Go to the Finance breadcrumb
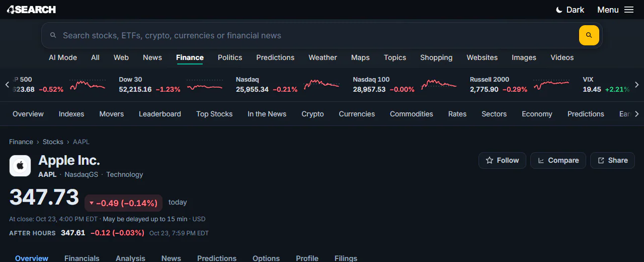This screenshot has height=262, width=644. click(21, 142)
